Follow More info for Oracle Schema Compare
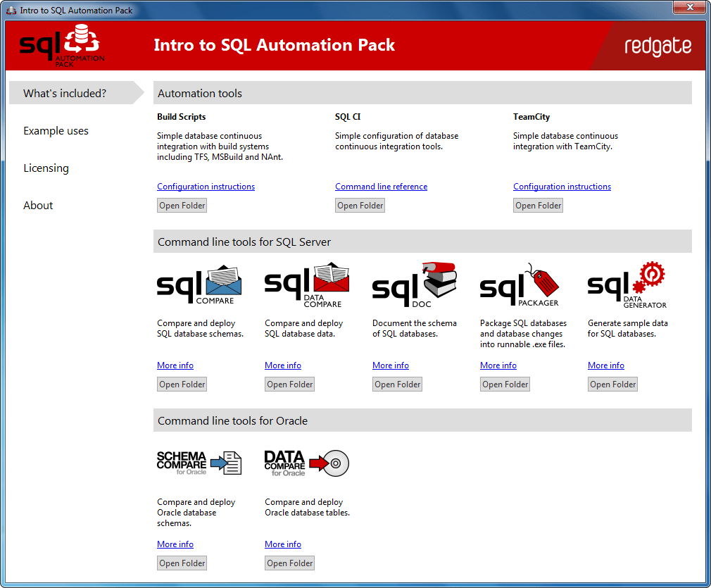 click(x=175, y=544)
